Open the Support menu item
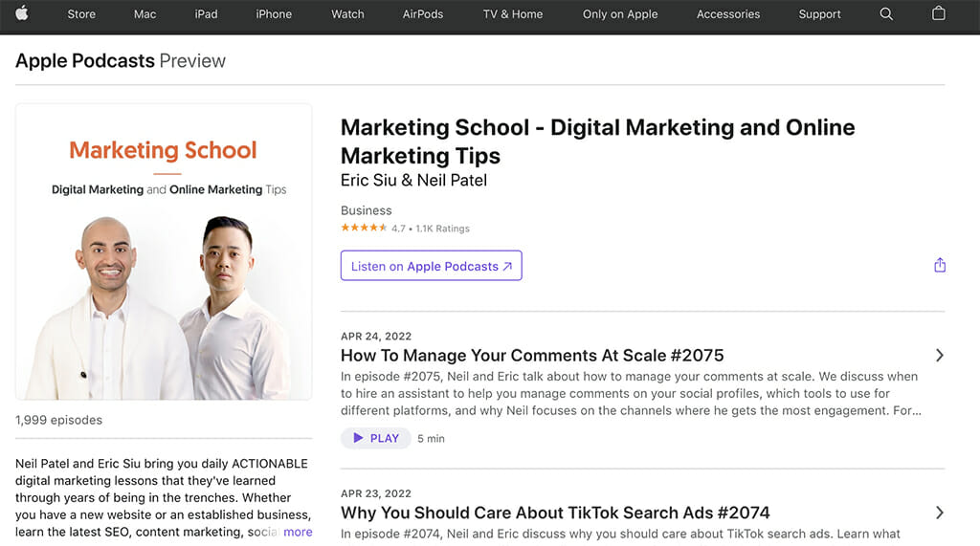The height and width of the screenshot is (546, 980). tap(819, 13)
